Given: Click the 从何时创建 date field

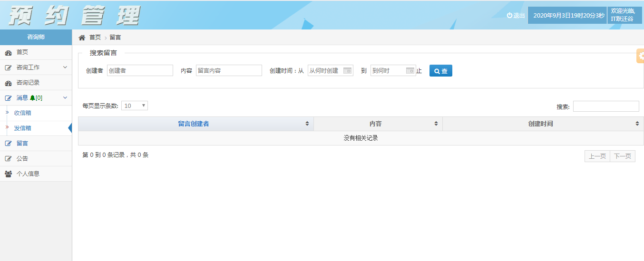Looking at the screenshot, I should 330,70.
